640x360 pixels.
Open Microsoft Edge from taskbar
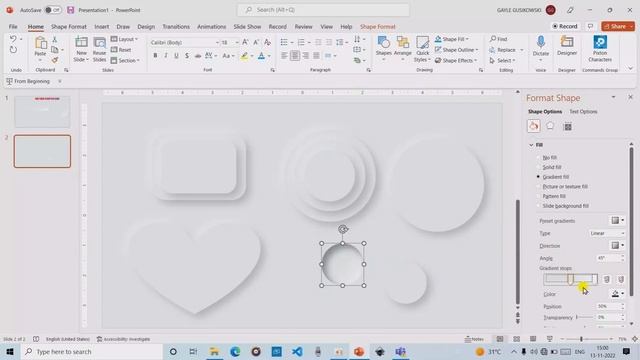[235, 351]
